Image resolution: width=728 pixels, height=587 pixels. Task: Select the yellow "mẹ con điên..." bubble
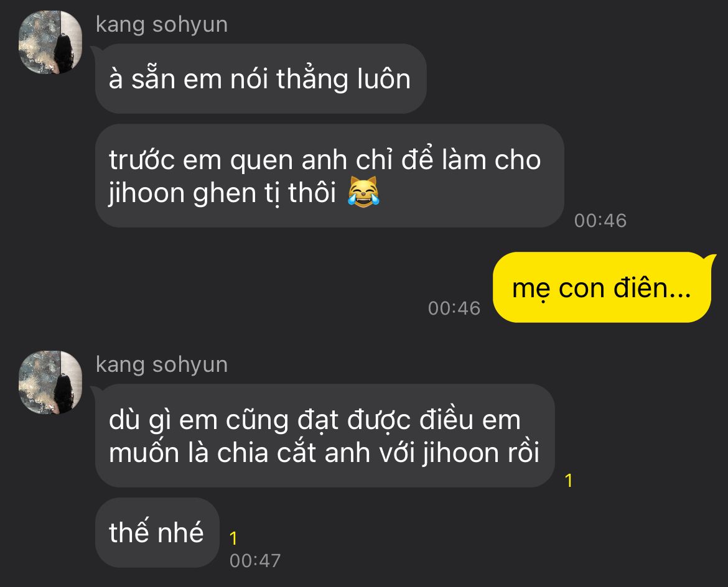[x=602, y=287]
